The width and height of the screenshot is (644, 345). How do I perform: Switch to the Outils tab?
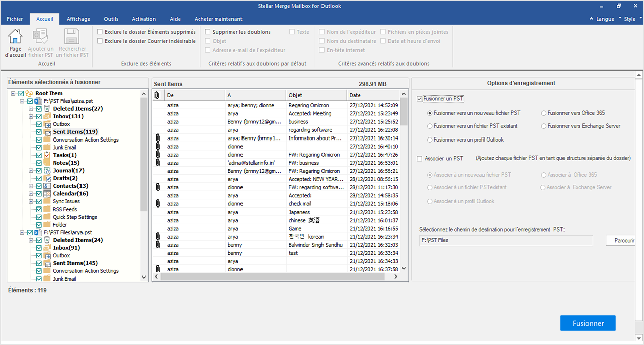pyautogui.click(x=111, y=19)
